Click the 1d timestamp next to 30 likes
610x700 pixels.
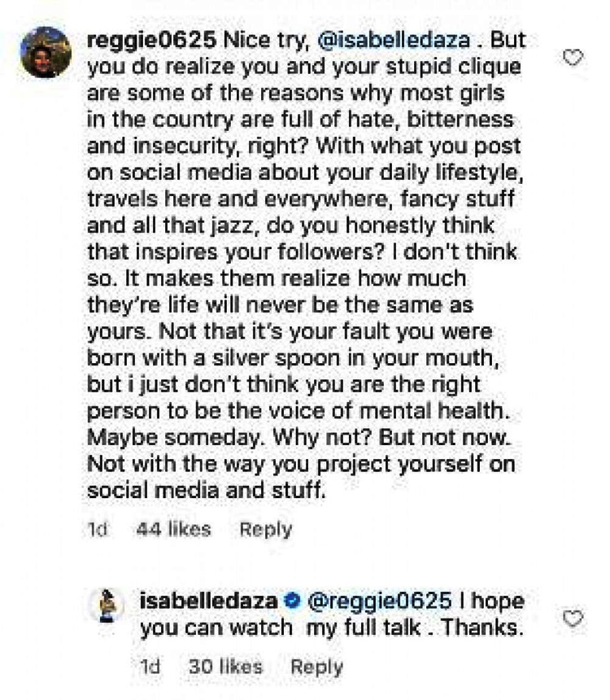(150, 667)
